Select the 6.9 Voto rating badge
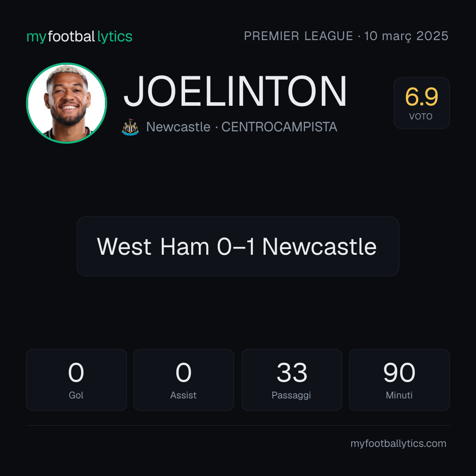The width and height of the screenshot is (476, 476). (x=421, y=103)
